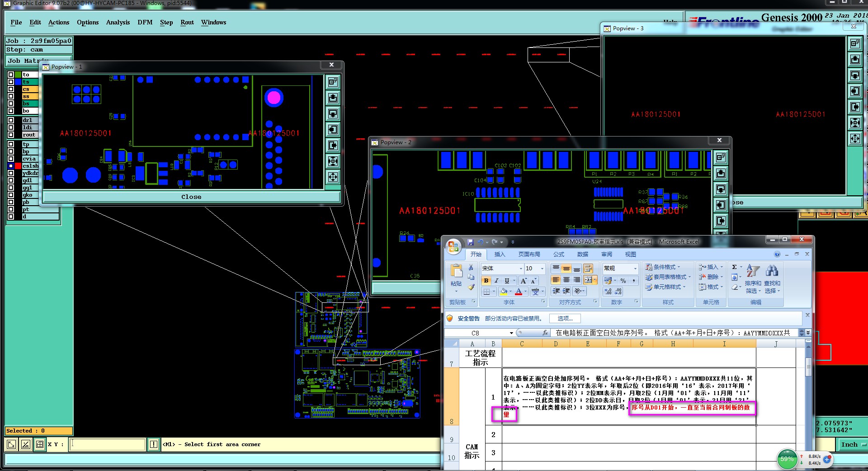The width and height of the screenshot is (868, 471).
Task: Switch to the 插入 ribbon tab
Action: 500,254
